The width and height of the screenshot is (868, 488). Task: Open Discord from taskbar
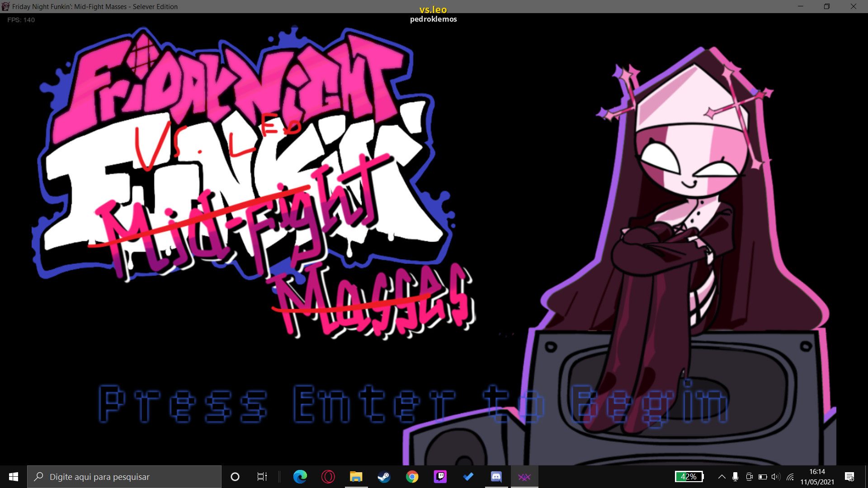tap(496, 477)
